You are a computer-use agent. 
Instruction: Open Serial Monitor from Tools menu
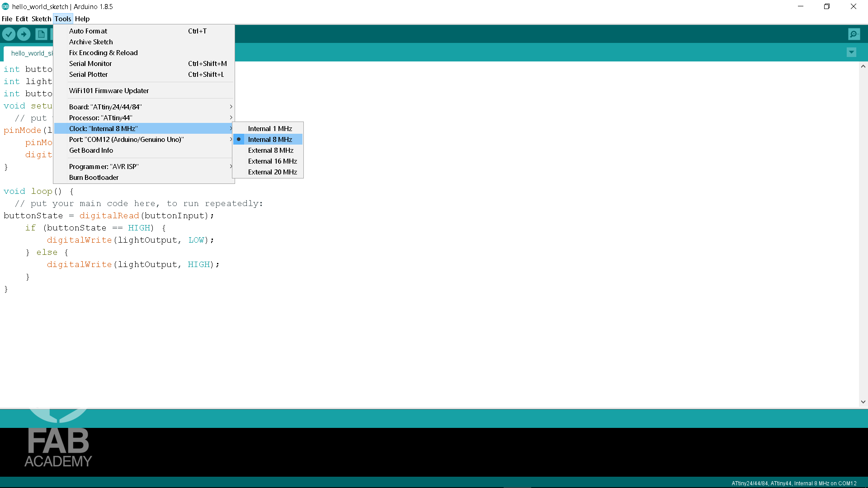point(144,64)
